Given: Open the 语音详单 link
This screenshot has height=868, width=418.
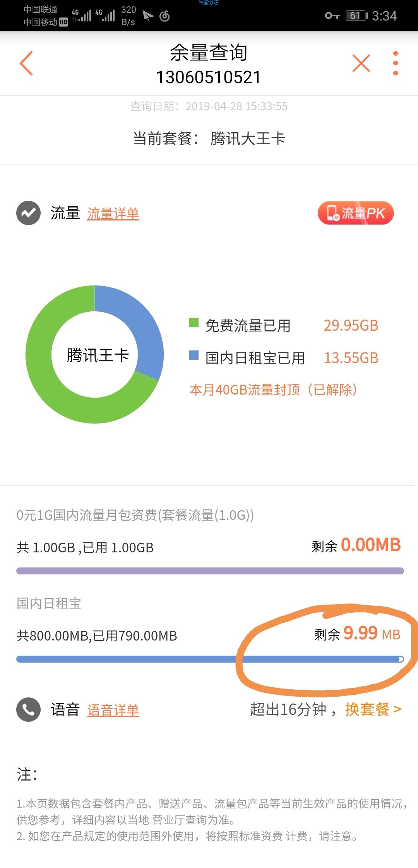Looking at the screenshot, I should (x=113, y=710).
